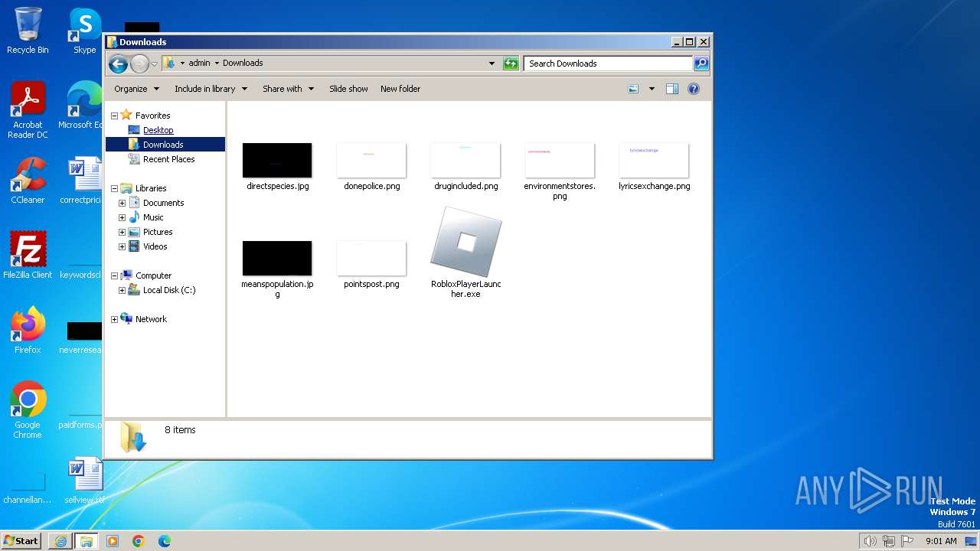Open Windows Media Player from taskbar
The width and height of the screenshot is (980, 551).
coord(113,541)
